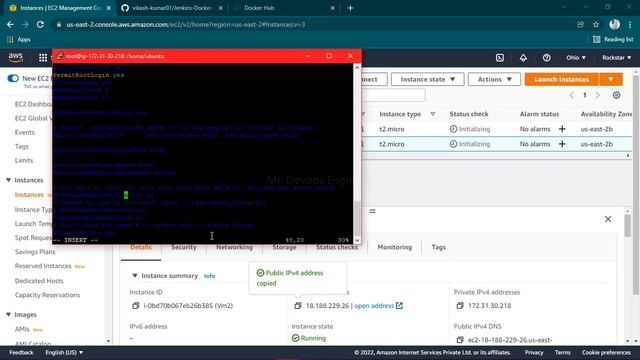This screenshot has width=640, height=360.
Task: Copy the Public IPv4 DNS name
Action: coord(460,340)
